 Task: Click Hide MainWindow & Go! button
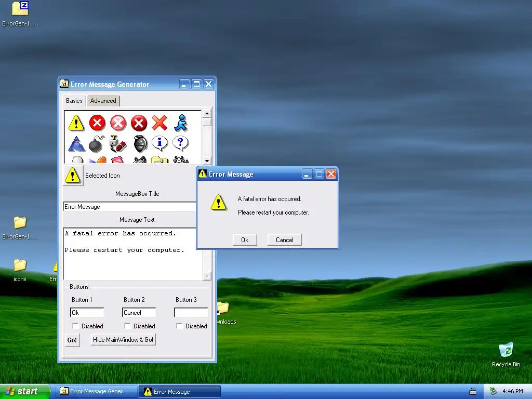(123, 340)
